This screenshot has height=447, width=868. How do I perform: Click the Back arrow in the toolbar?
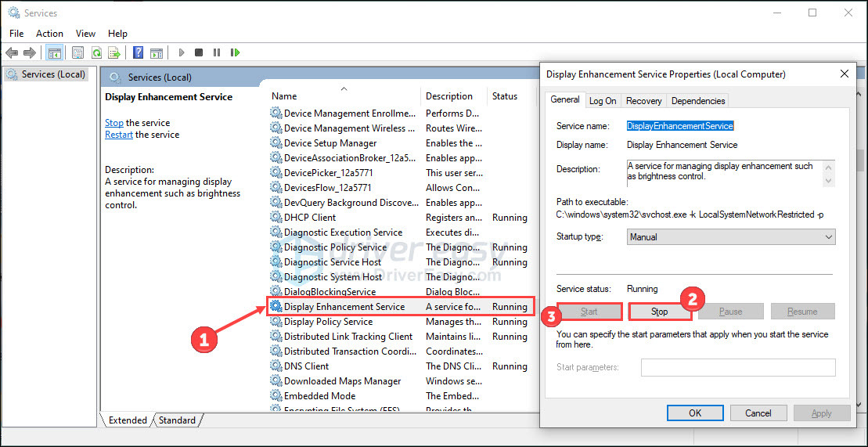[x=12, y=53]
